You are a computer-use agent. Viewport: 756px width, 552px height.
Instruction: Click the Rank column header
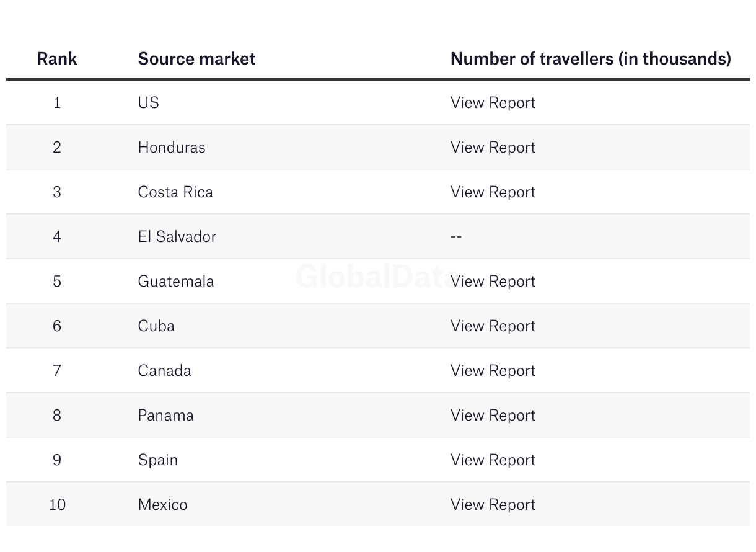point(57,58)
